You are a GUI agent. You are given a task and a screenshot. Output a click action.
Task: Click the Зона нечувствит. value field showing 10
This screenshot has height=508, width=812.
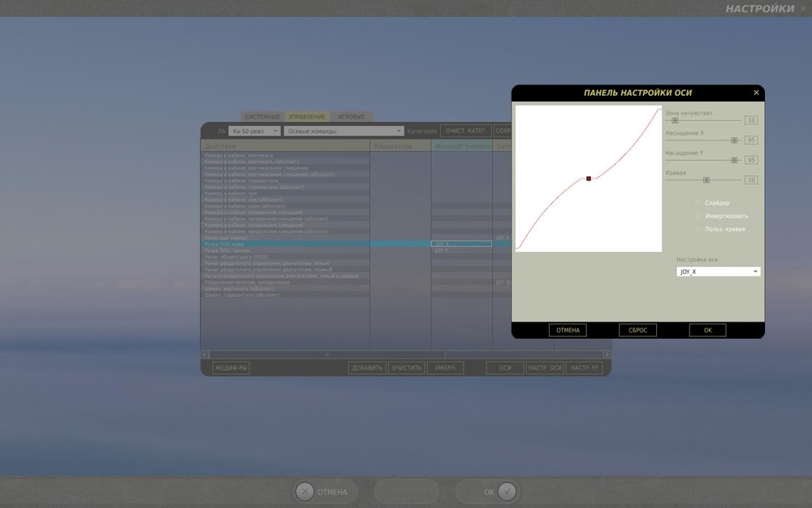751,120
